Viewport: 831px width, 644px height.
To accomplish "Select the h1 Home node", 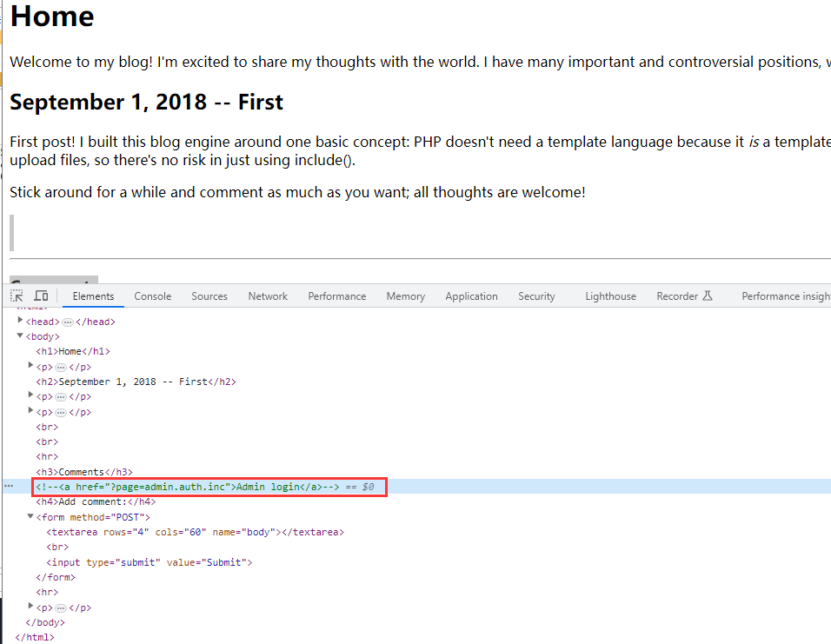I will pos(73,351).
